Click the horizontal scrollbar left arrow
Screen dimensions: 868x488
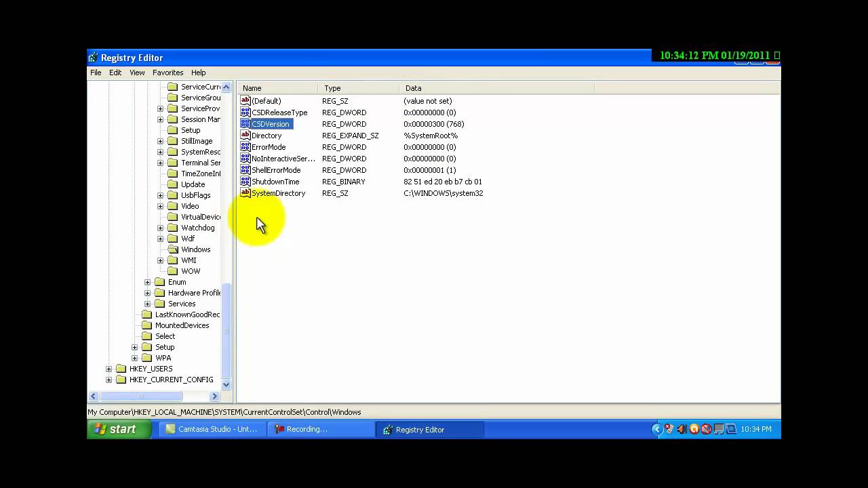click(x=94, y=396)
